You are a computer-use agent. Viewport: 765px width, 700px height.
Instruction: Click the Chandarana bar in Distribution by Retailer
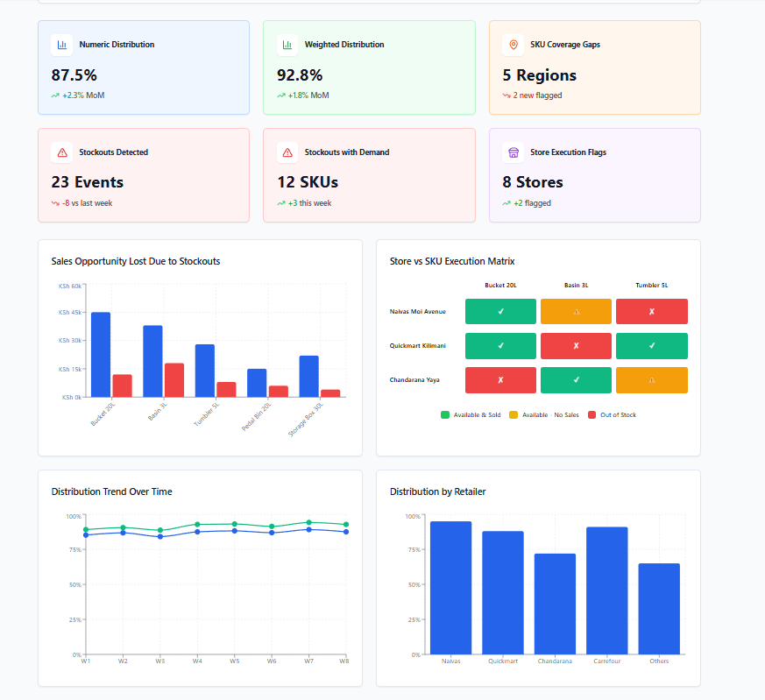(556, 604)
